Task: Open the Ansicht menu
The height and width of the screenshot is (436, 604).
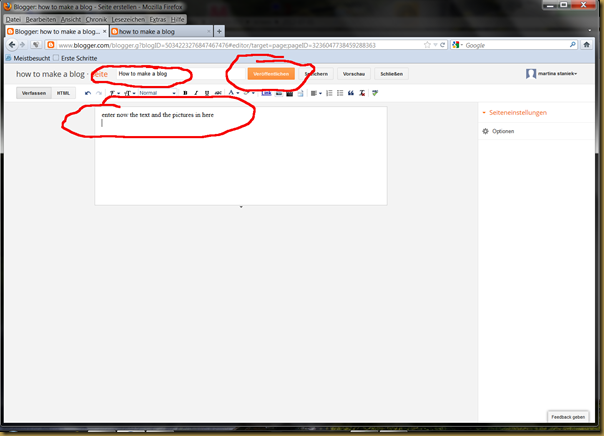Action: 71,19
